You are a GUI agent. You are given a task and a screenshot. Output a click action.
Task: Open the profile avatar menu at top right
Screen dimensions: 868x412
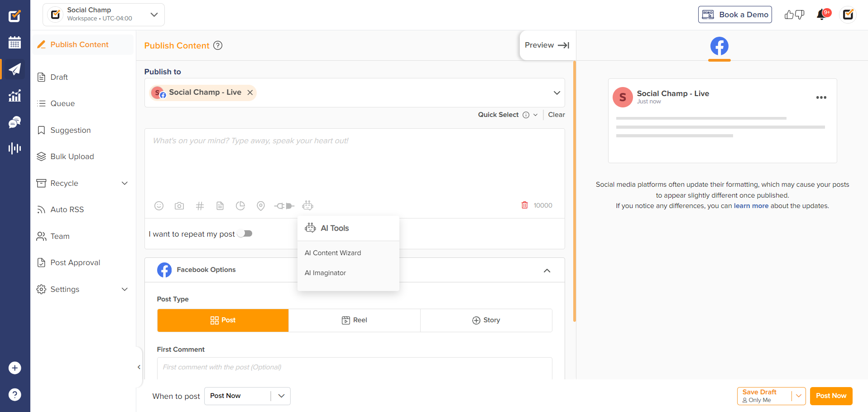click(x=848, y=15)
